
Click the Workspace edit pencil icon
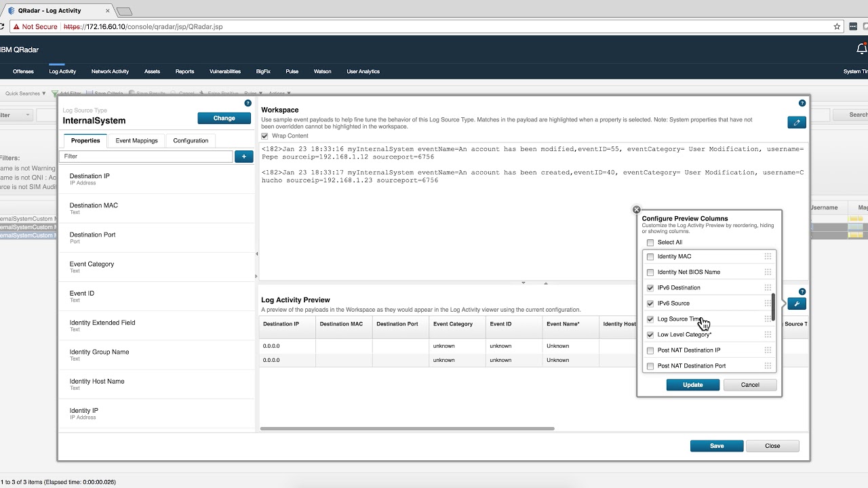[x=797, y=123]
